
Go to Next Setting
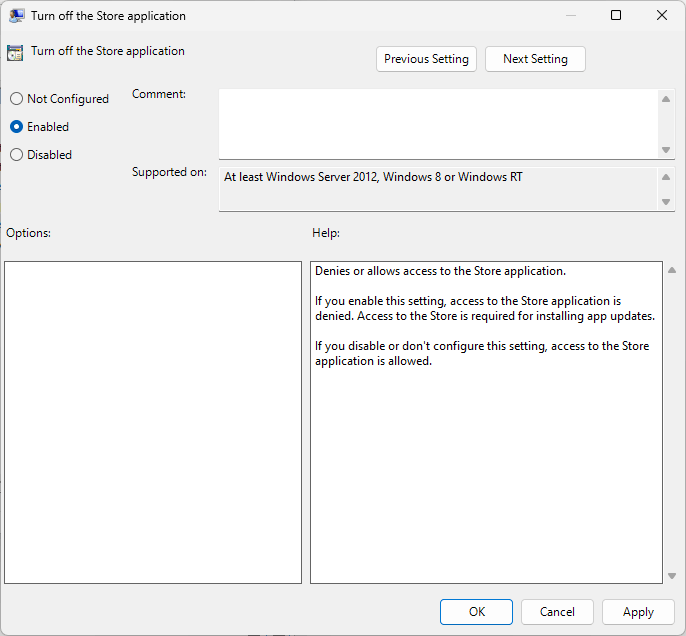pos(535,59)
